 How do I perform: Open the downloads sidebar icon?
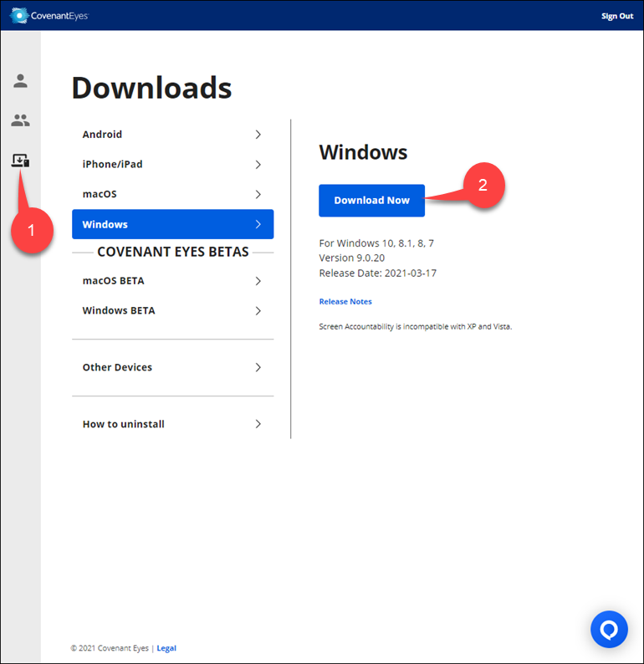[20, 161]
